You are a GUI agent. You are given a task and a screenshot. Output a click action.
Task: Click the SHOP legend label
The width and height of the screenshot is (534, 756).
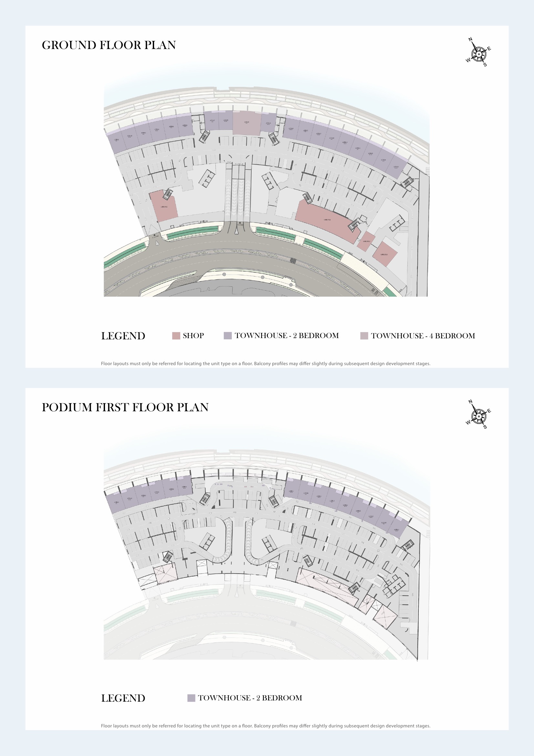pos(194,336)
